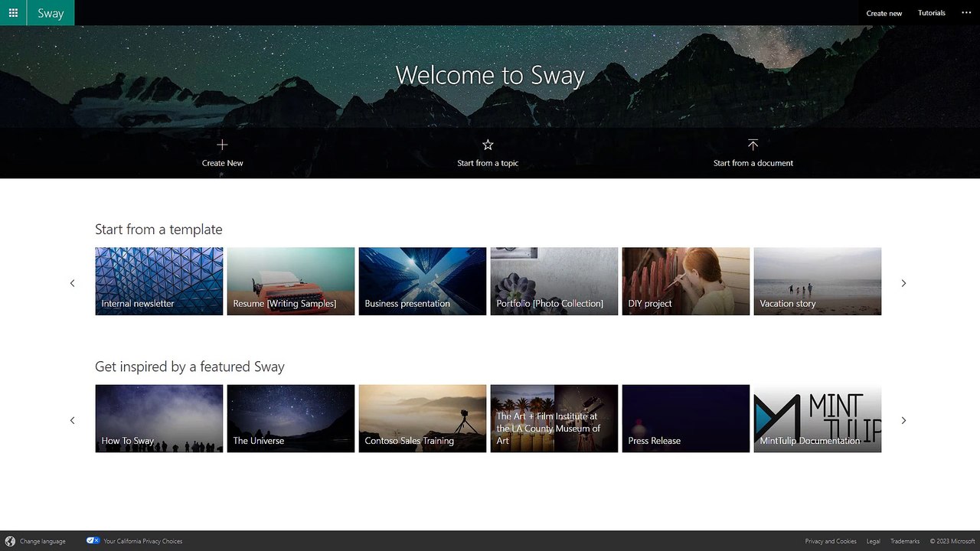Click the Create New label
Image resolution: width=980 pixels, height=551 pixels.
[x=223, y=163]
